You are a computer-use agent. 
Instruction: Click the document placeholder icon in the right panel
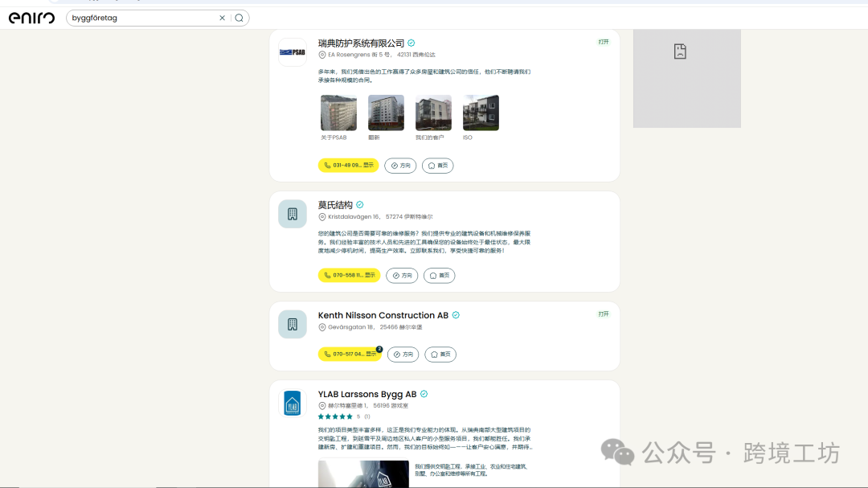click(679, 51)
